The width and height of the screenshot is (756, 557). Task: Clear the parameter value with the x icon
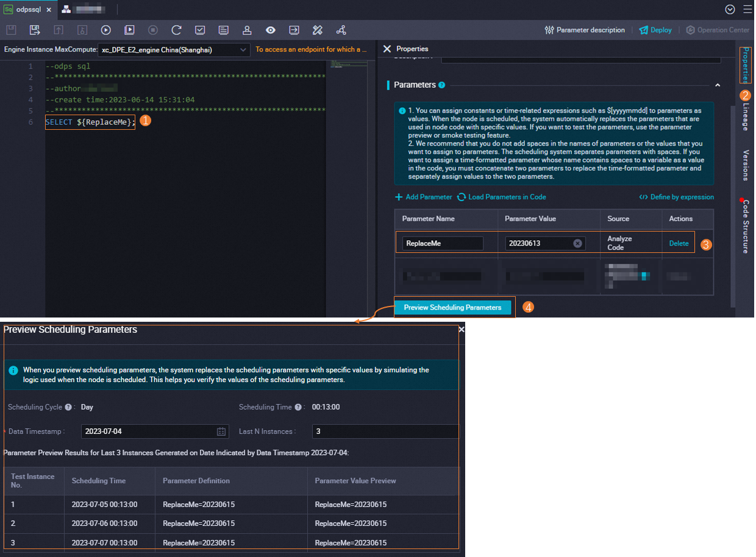tap(577, 243)
